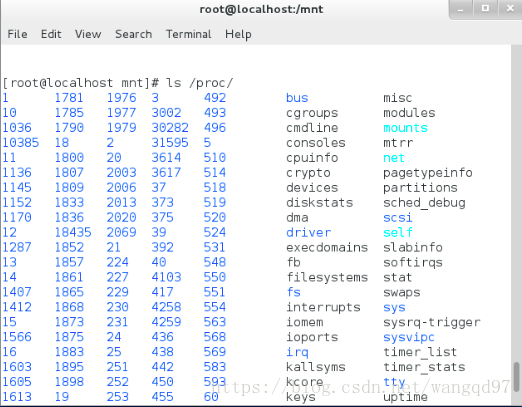This screenshot has height=407, width=522.
Task: Open the File menu
Action: tap(17, 34)
